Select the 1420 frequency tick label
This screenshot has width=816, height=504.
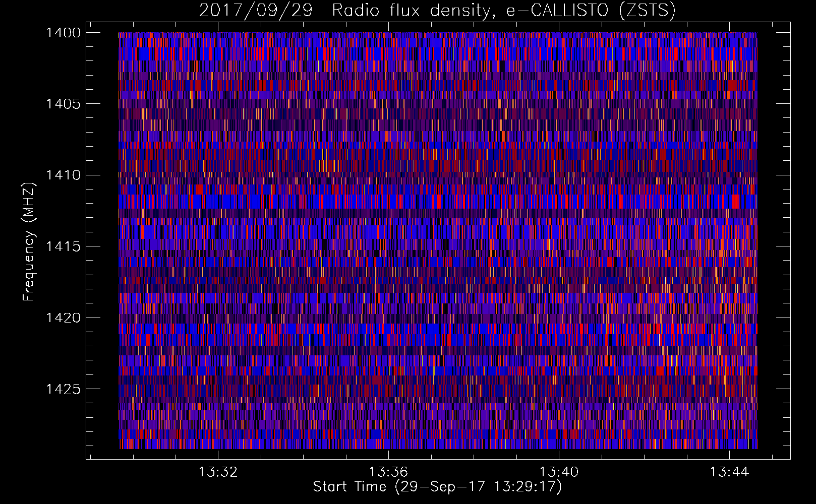tap(63, 318)
